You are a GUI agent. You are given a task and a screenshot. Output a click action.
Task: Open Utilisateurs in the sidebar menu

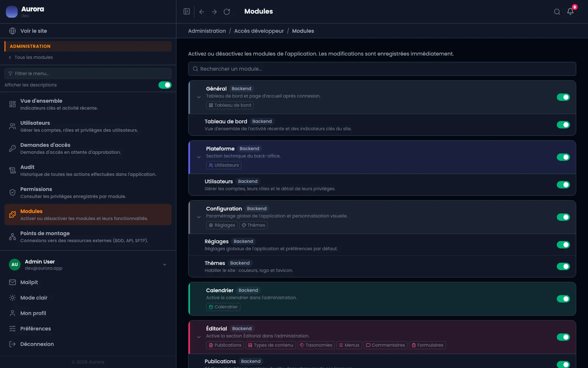[88, 126]
